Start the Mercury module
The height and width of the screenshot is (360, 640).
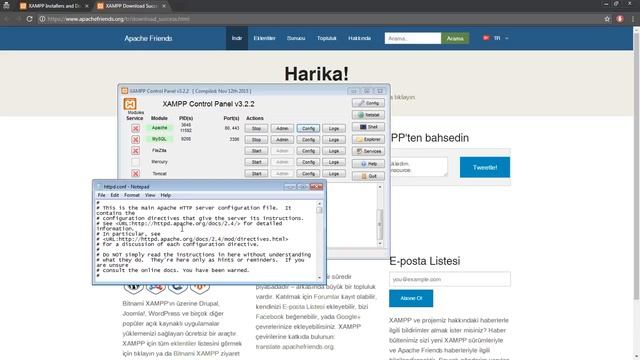coord(256,162)
